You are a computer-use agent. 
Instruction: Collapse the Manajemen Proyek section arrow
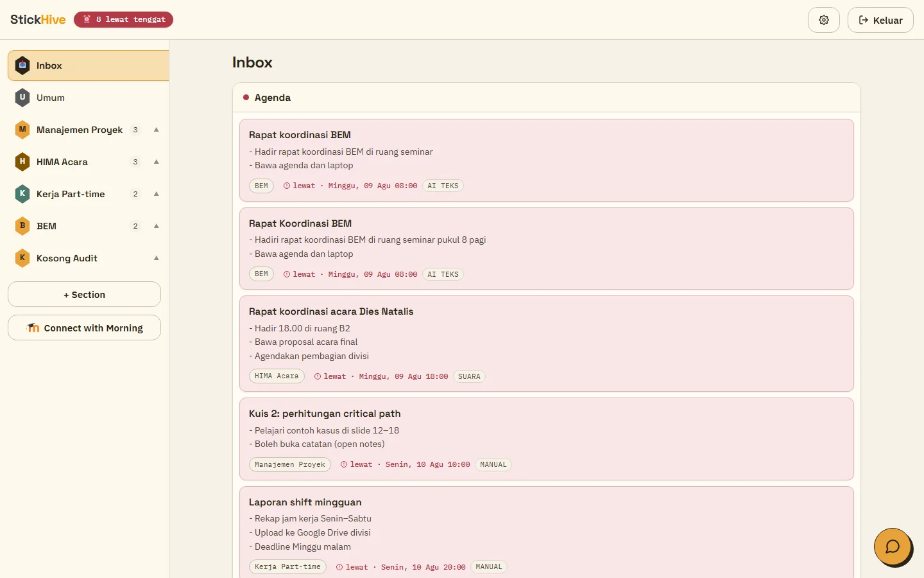156,130
